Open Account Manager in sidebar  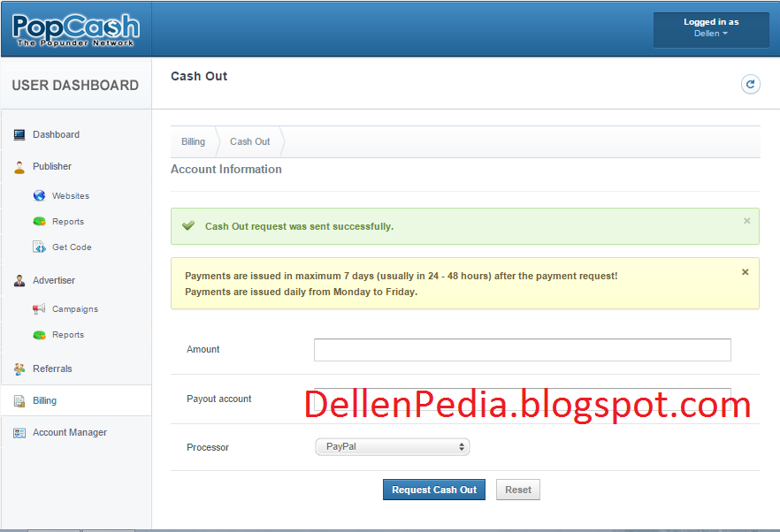[70, 432]
